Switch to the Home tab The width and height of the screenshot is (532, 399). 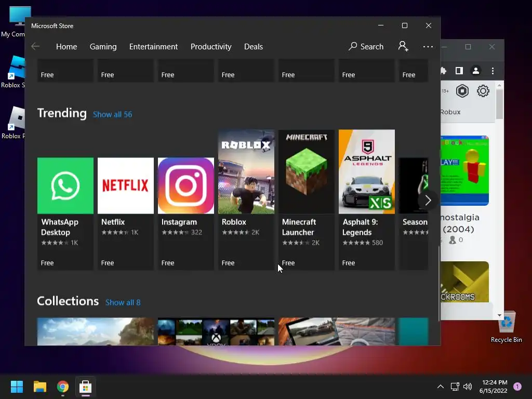coord(66,46)
